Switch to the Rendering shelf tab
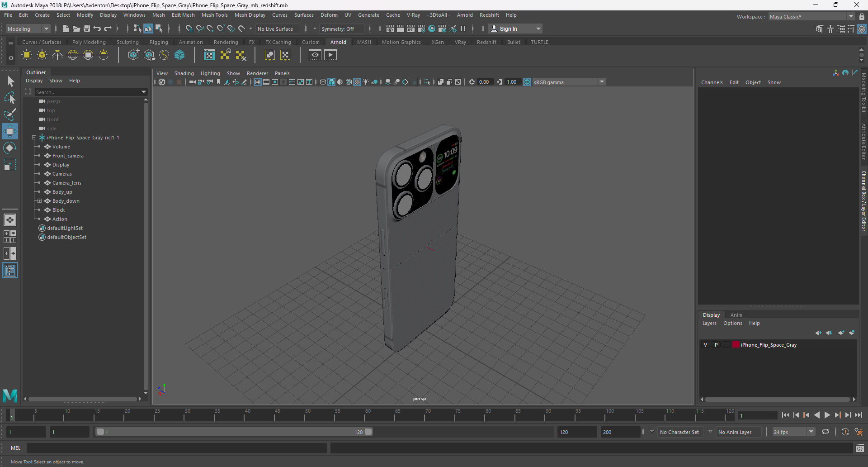This screenshot has height=467, width=868. click(226, 42)
